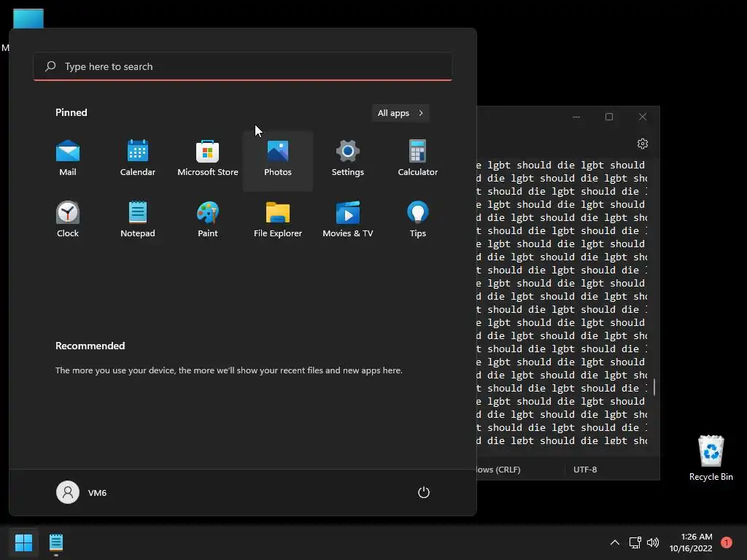Click the power button in Start menu

coord(424,492)
